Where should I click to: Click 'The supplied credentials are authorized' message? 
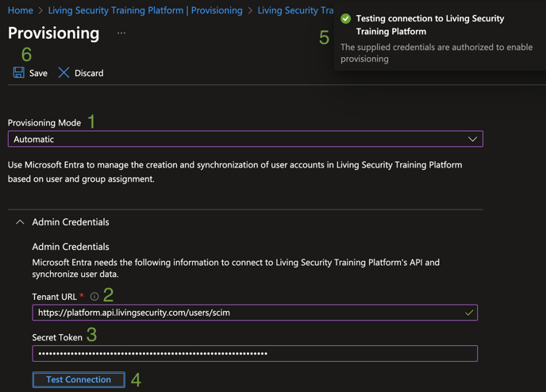[x=436, y=53]
